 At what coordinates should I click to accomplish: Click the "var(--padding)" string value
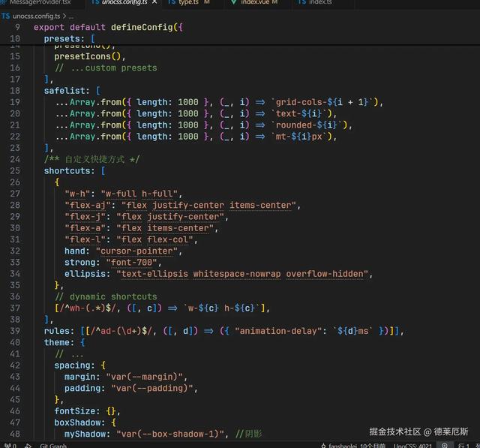tap(152, 388)
